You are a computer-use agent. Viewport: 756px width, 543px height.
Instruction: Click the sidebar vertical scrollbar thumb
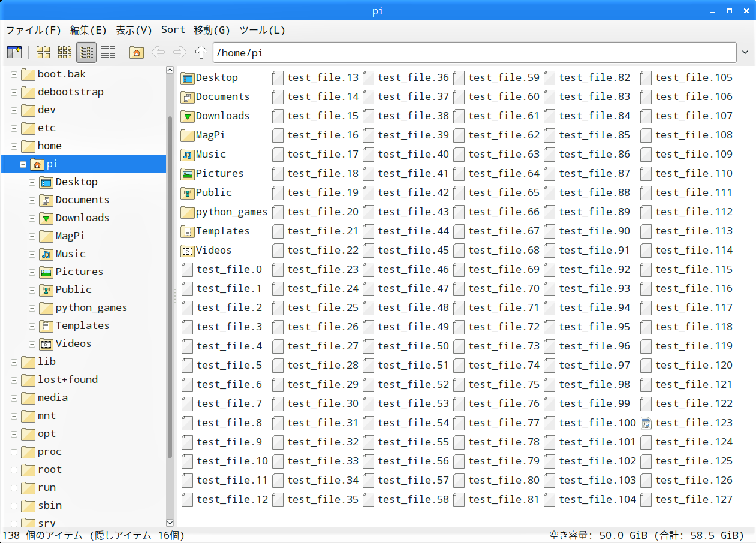pyautogui.click(x=170, y=288)
